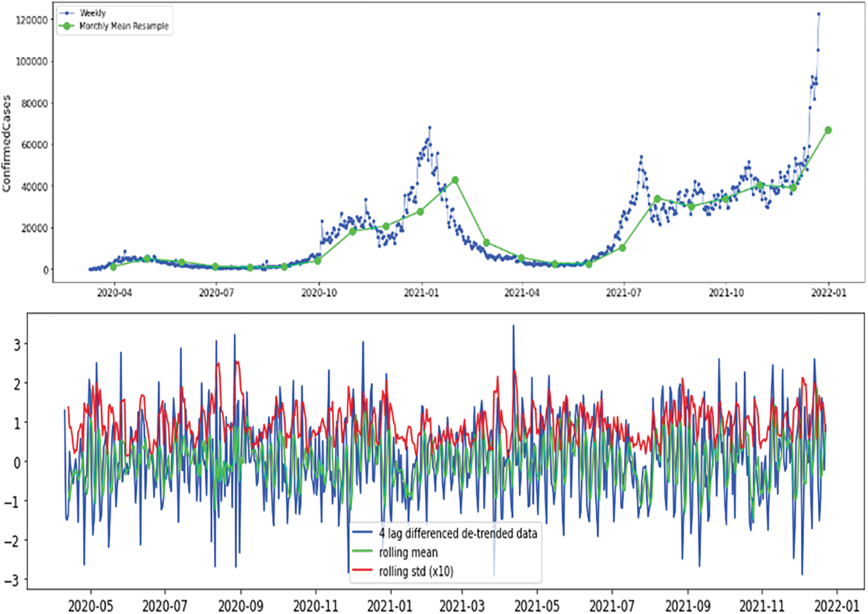868x614 pixels.
Task: Click the Weekly legend entry
Action: tap(93, 13)
